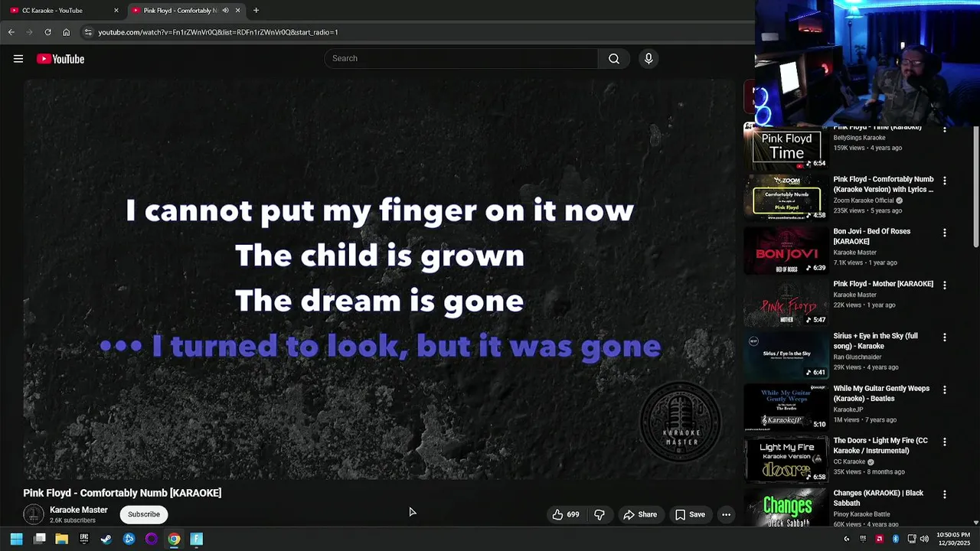980x551 pixels.
Task: Open Epic Games Launcher from the taskbar
Action: (84, 539)
